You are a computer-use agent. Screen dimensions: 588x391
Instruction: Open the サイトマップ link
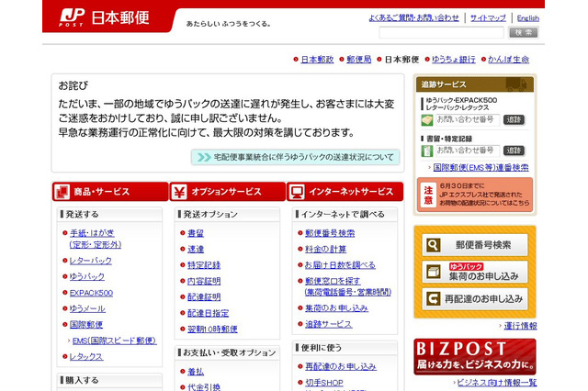point(488,18)
